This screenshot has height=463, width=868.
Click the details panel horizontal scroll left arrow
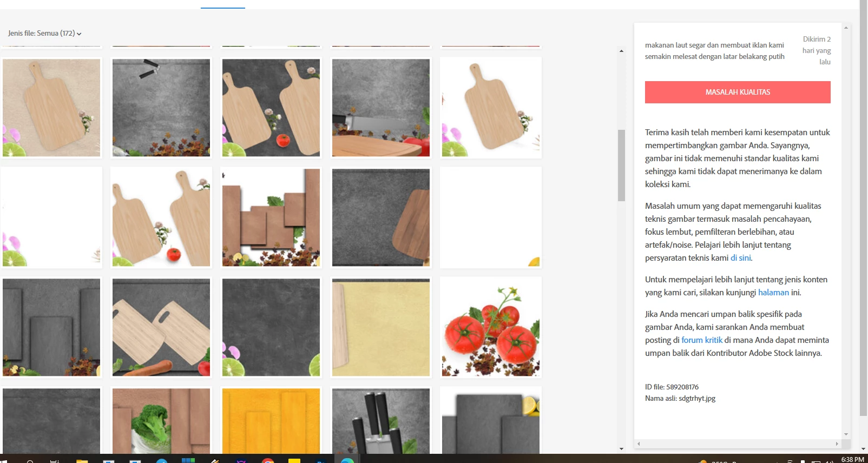(x=639, y=444)
